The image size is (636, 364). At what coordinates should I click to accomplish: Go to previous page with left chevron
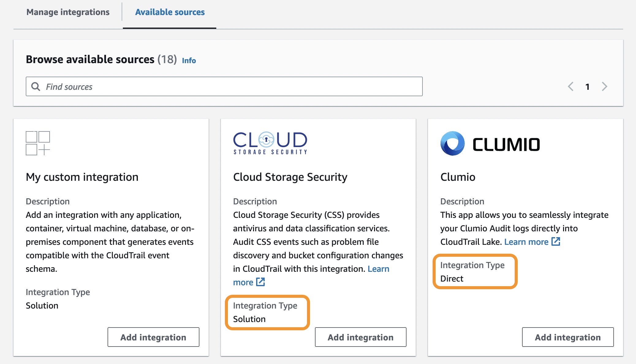coord(570,87)
